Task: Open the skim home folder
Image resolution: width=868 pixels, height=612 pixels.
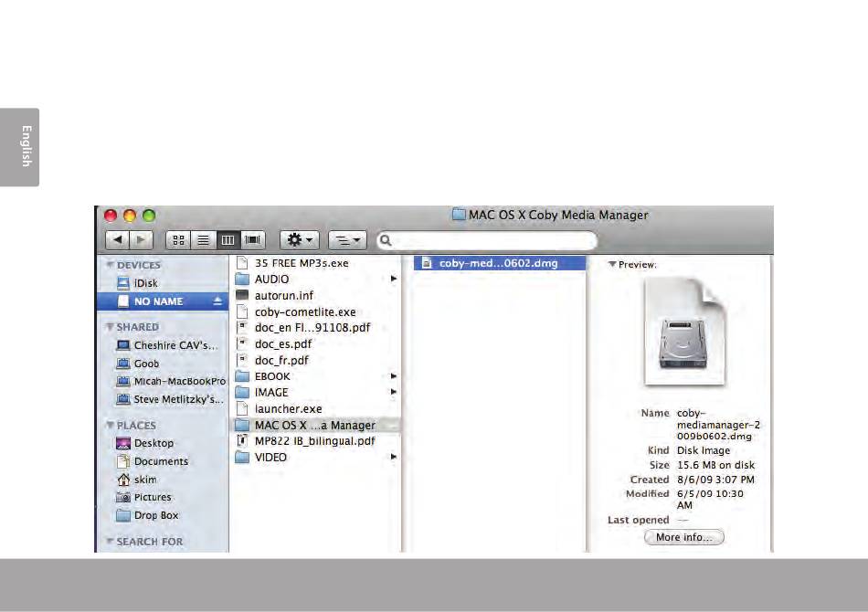Action: tap(163, 480)
